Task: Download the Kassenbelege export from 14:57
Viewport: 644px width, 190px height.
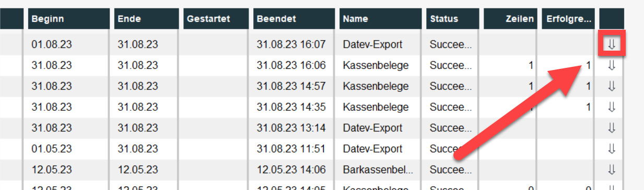Action: pyautogui.click(x=612, y=87)
